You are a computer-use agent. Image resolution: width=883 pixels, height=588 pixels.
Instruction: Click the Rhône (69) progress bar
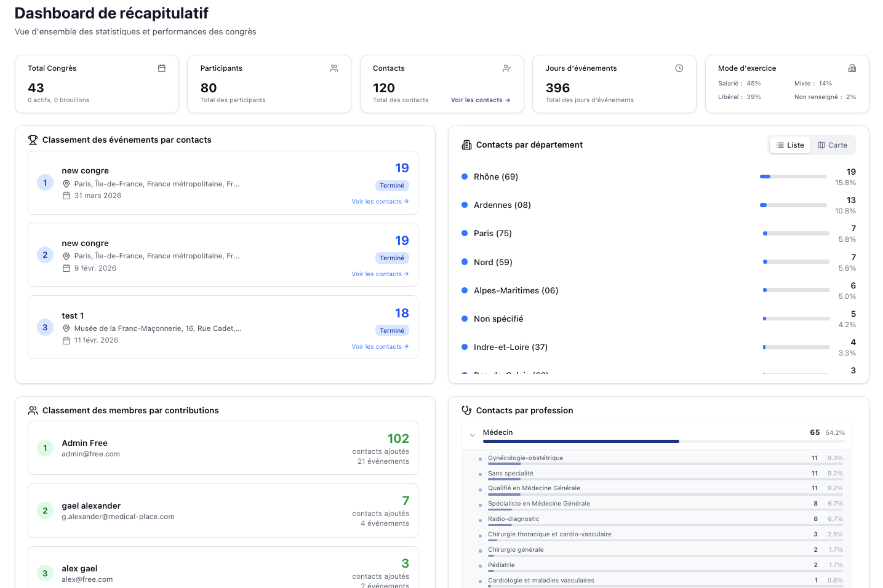(x=793, y=177)
